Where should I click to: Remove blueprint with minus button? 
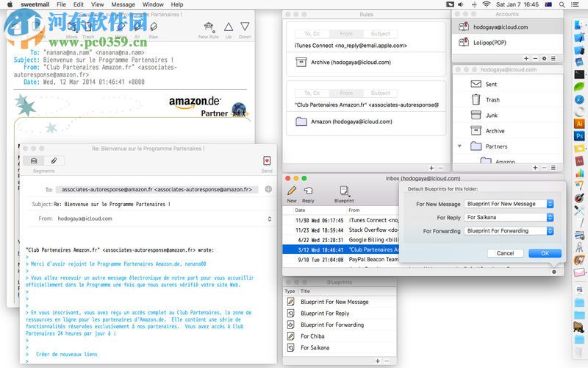[387, 361]
